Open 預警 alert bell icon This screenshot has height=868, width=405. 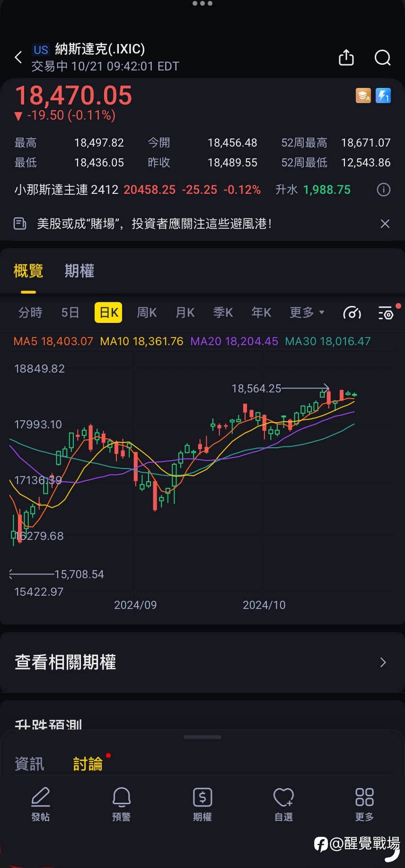click(x=122, y=804)
